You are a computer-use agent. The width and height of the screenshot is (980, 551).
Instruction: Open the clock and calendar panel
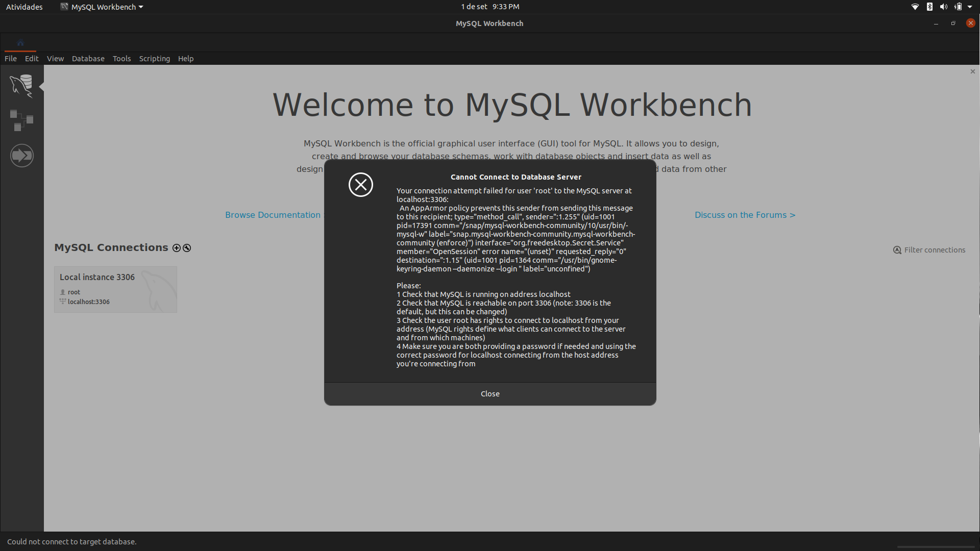pyautogui.click(x=490, y=7)
